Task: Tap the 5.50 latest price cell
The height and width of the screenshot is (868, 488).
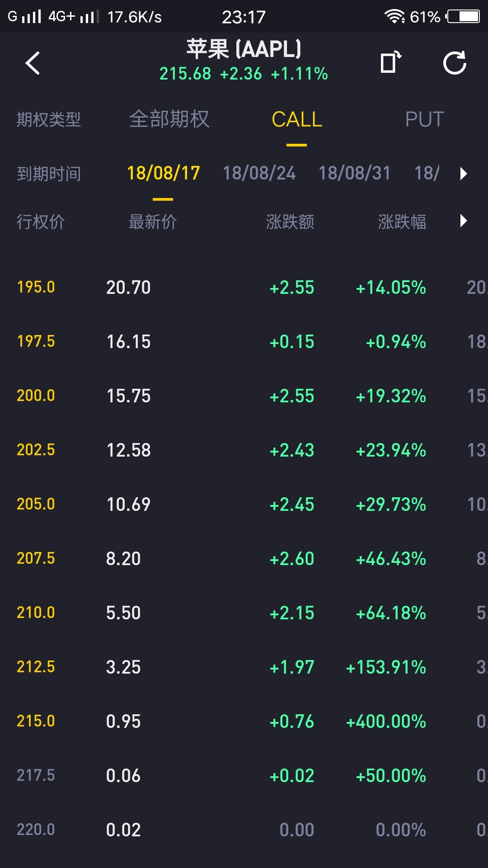Action: [123, 613]
